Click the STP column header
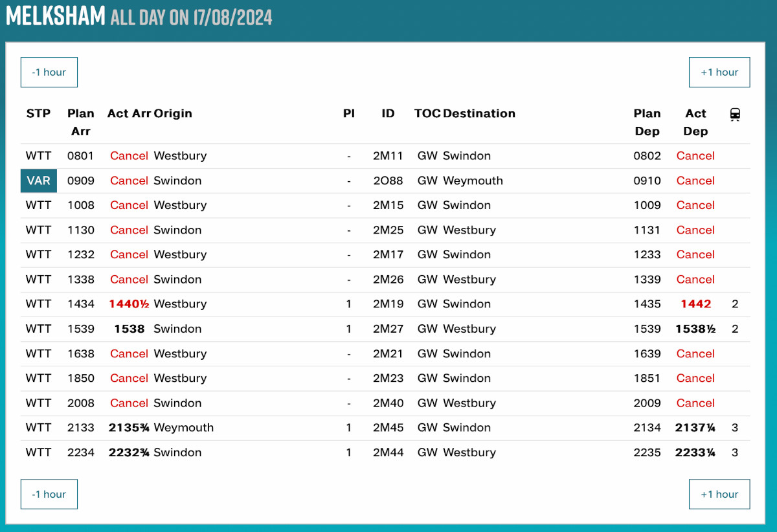 pyautogui.click(x=38, y=114)
